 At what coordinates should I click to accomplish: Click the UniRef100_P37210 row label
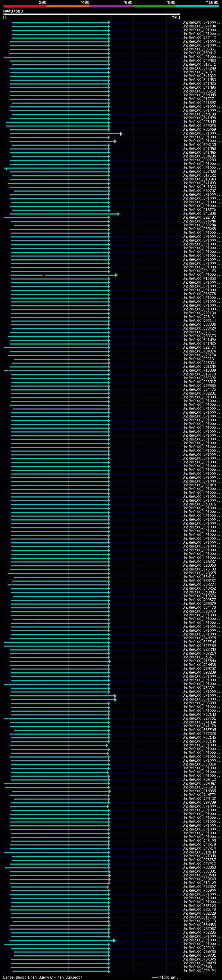(x=199, y=653)
